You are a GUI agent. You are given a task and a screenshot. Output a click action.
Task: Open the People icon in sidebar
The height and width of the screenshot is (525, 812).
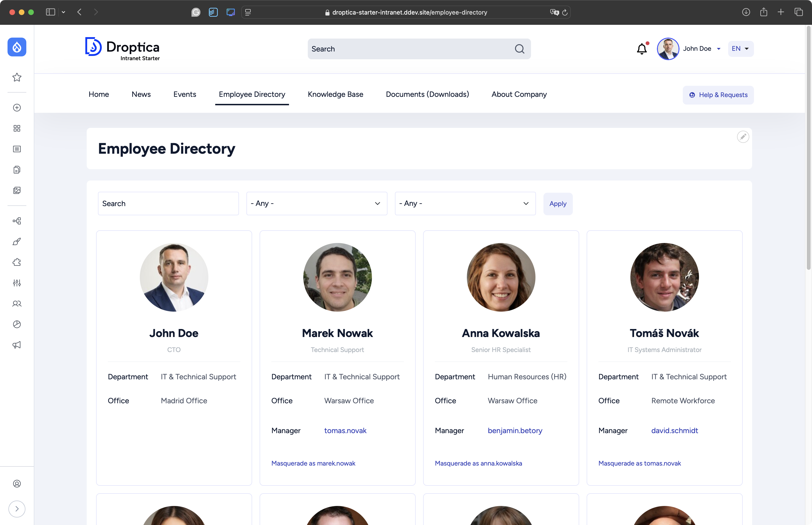(17, 303)
